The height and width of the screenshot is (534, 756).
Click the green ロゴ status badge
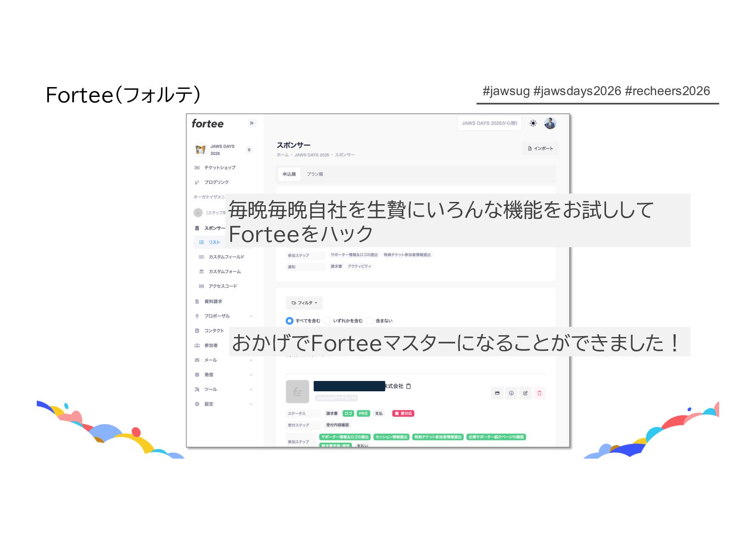[348, 413]
